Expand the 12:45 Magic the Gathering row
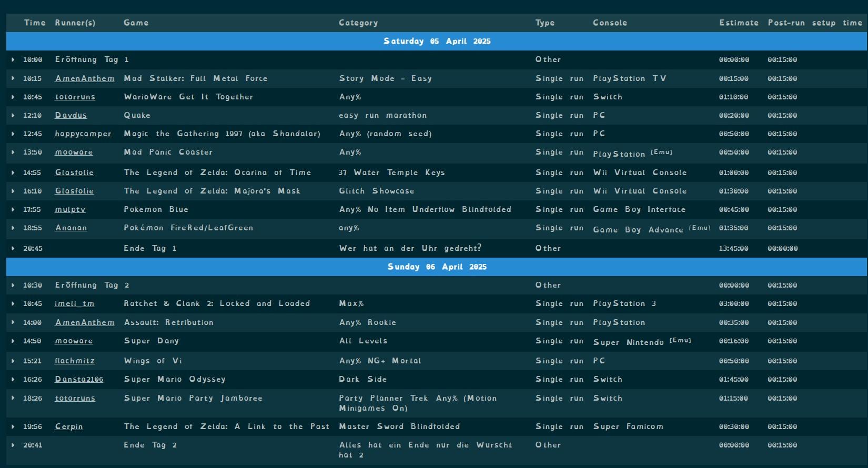 (x=13, y=134)
